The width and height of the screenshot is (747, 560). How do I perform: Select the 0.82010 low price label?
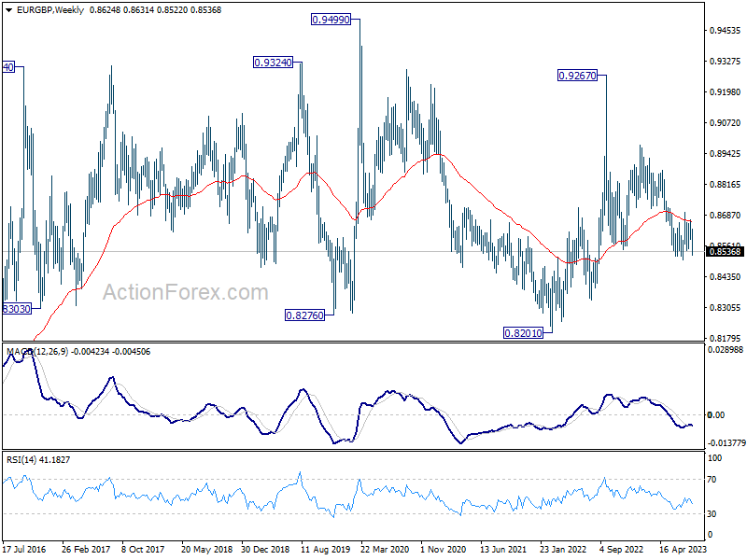524,333
